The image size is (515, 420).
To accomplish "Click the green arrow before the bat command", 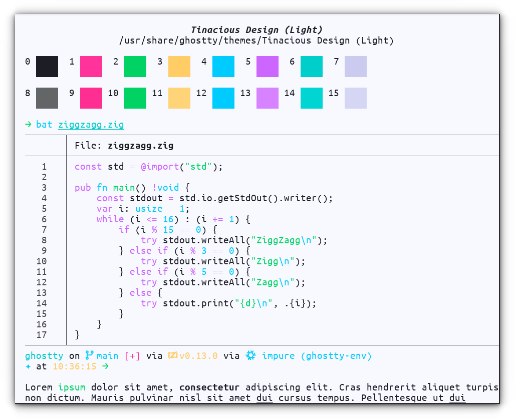I will [x=28, y=124].
